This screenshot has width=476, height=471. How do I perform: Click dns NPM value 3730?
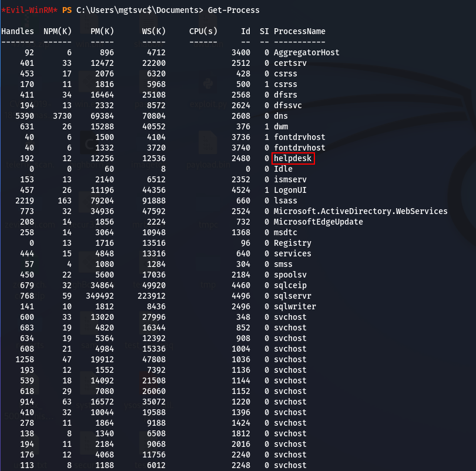[62, 116]
